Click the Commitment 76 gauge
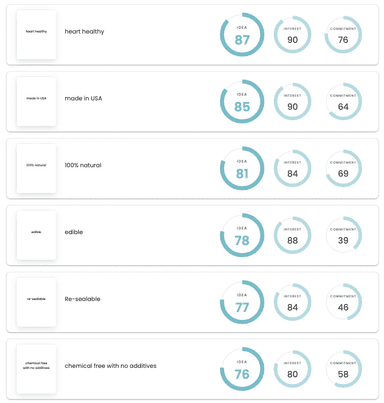The image size is (384, 403). tap(343, 35)
